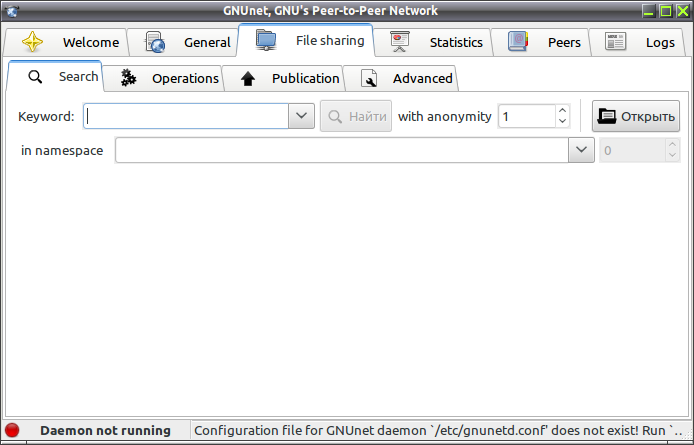Expand the Keyword history dropdown

[301, 116]
